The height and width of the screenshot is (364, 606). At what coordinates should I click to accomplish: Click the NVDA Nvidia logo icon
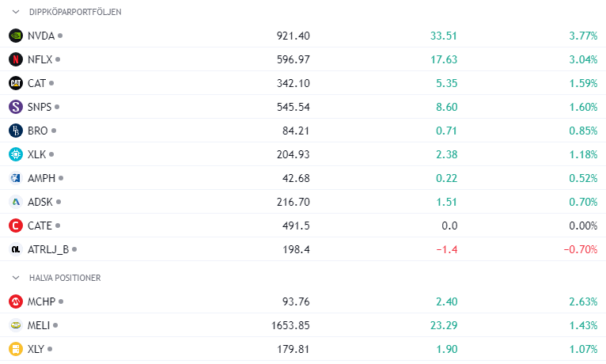(16, 36)
